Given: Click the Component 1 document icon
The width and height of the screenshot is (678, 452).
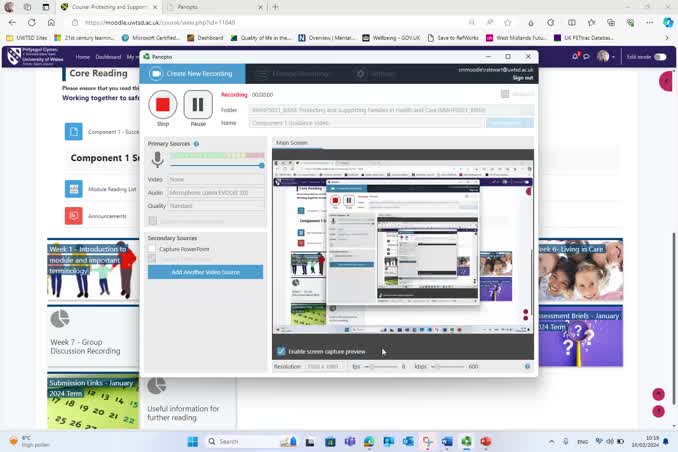Looking at the screenshot, I should pos(73,132).
